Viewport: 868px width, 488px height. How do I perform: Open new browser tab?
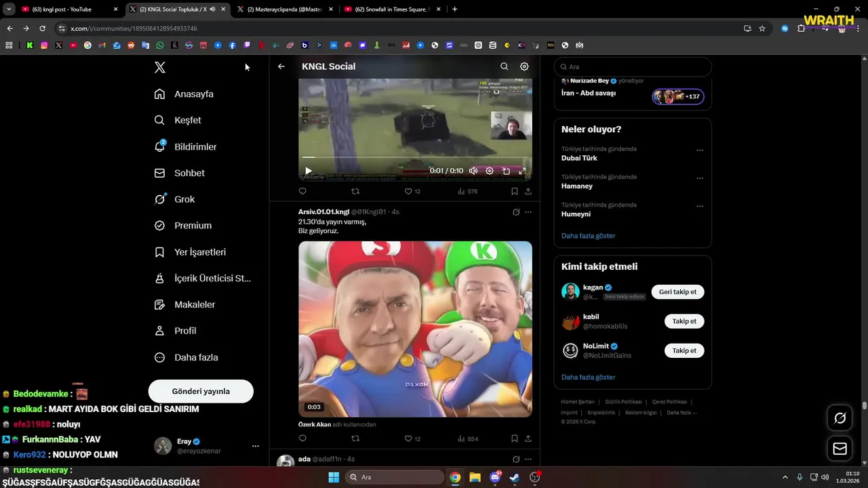[x=454, y=9]
